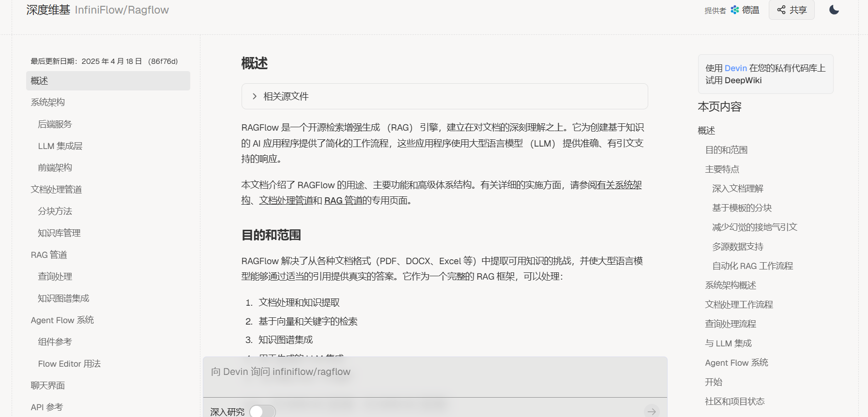Open Flow Editor 用法 sidebar item

pos(69,363)
